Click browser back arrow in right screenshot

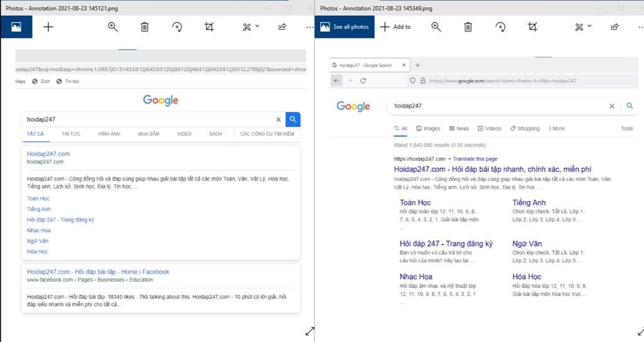click(x=337, y=81)
